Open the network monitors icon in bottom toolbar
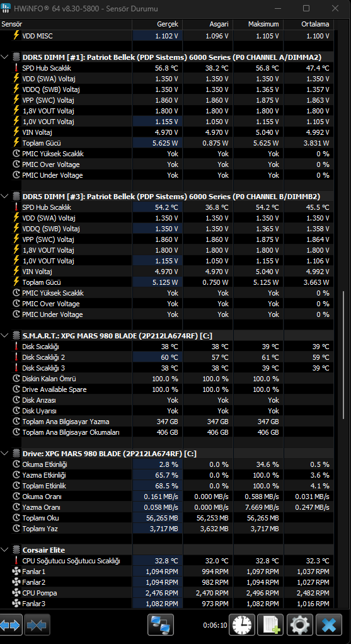Image resolution: width=351 pixels, height=644 pixels. (161, 625)
